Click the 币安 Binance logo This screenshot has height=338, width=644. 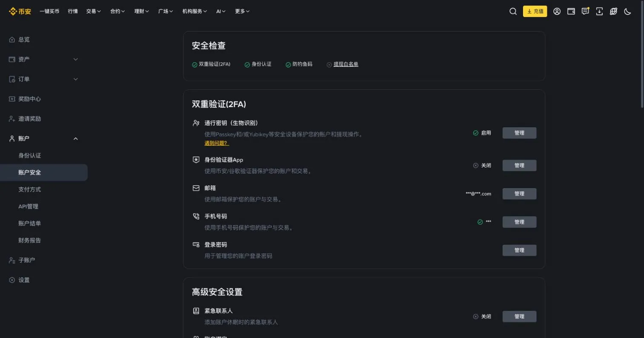coord(20,11)
